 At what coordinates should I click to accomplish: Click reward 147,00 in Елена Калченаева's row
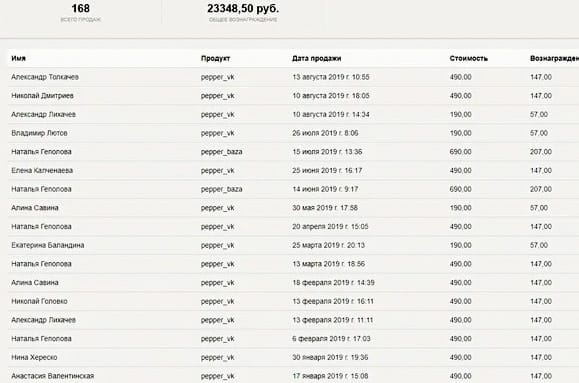pos(541,171)
